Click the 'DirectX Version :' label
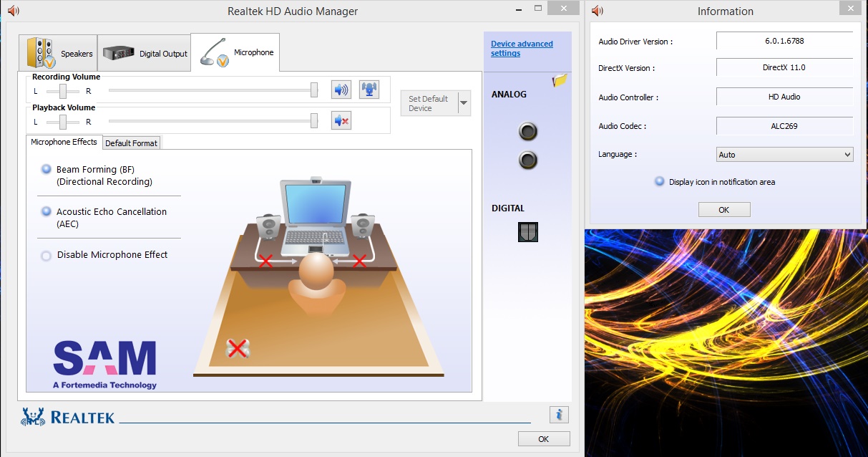Viewport: 868px width, 457px height. click(x=627, y=68)
